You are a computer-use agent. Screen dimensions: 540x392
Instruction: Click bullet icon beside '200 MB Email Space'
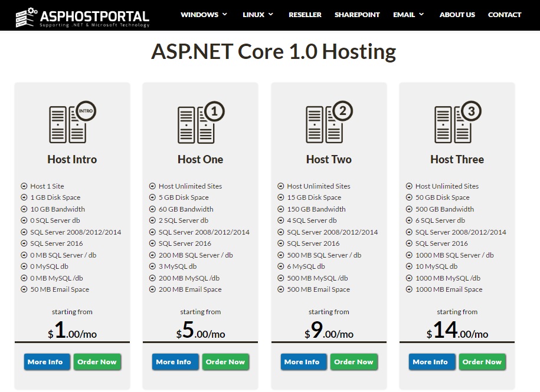click(152, 289)
